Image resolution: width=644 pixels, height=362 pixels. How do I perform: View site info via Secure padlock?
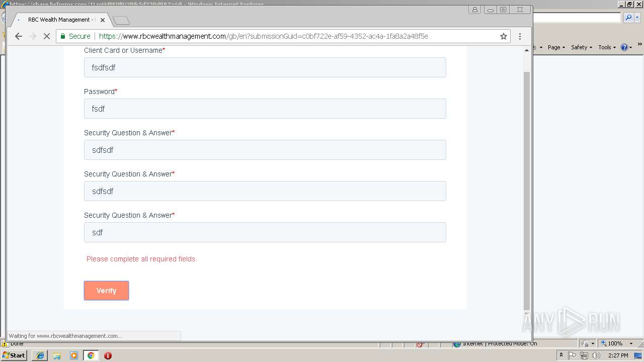tap(75, 36)
